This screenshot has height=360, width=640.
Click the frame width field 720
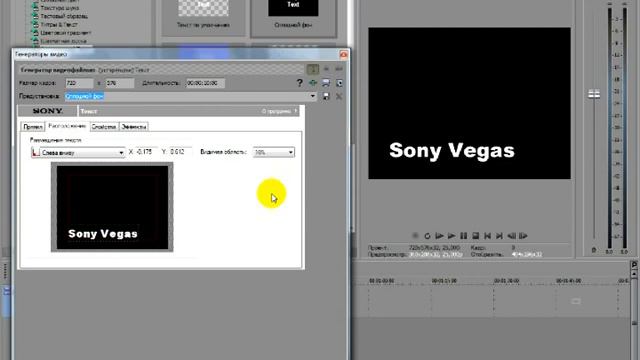pos(79,83)
